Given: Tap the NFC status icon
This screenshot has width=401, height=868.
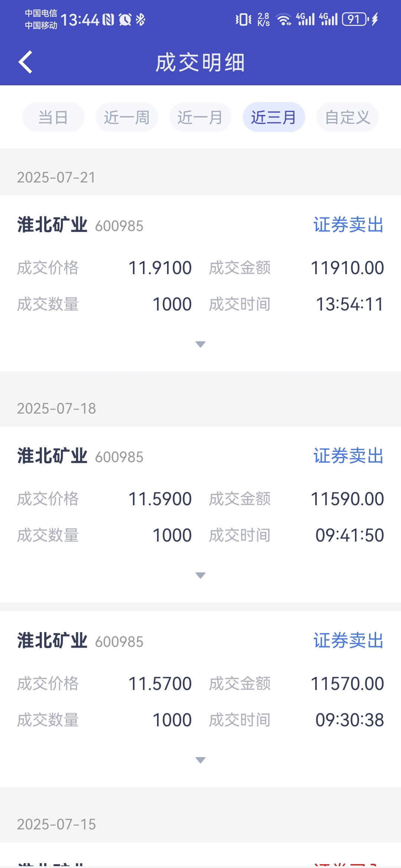Looking at the screenshot, I should pos(108,19).
